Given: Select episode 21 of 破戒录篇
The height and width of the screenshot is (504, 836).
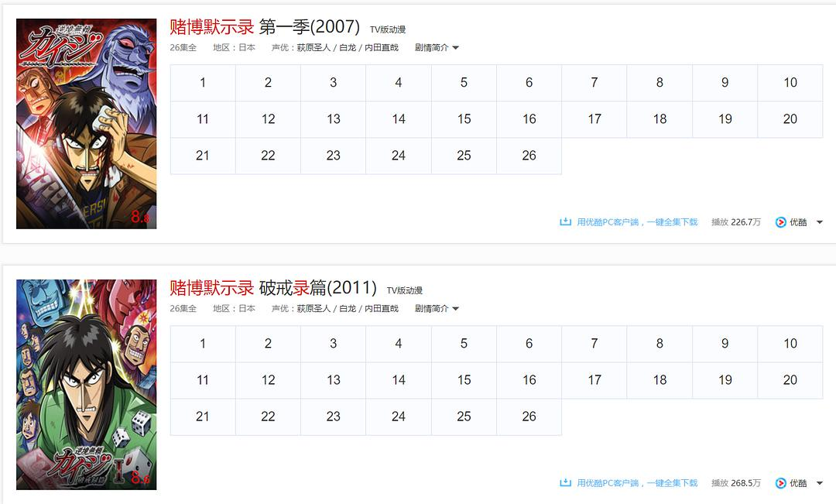Looking at the screenshot, I should tap(203, 417).
